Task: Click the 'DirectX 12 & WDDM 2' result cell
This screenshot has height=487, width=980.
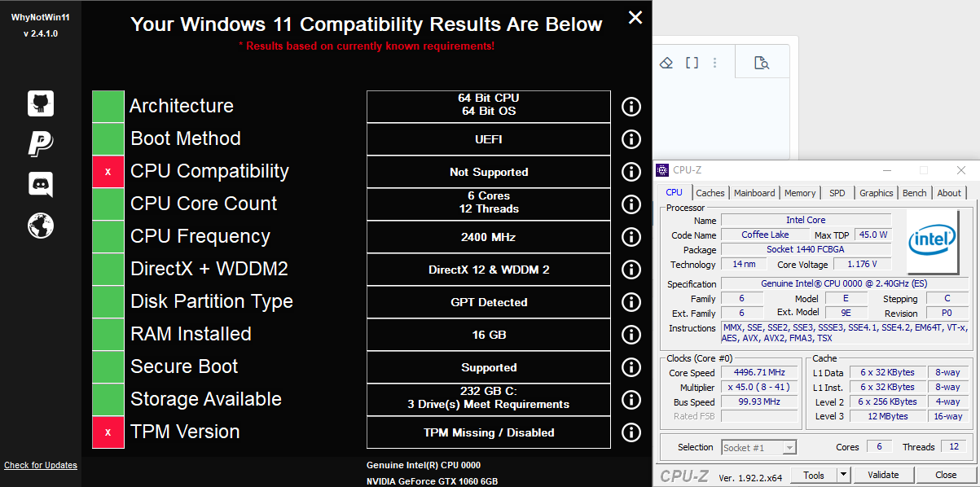Action: click(x=489, y=270)
